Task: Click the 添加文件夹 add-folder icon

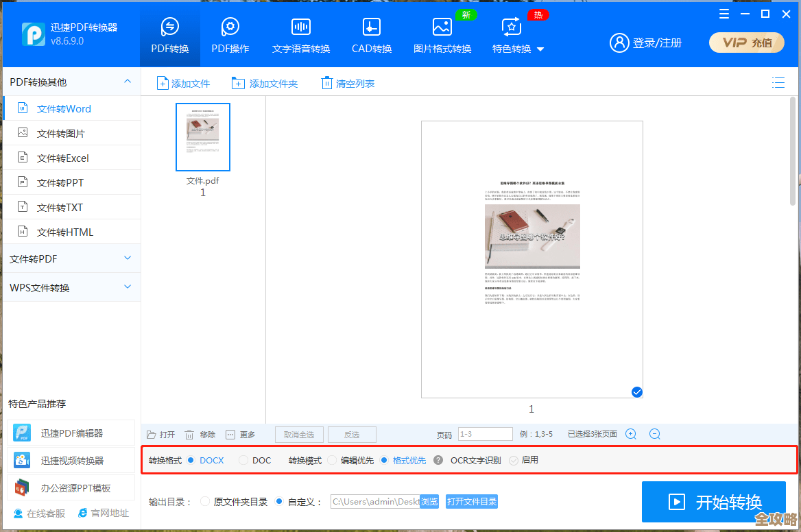Action: [239, 82]
